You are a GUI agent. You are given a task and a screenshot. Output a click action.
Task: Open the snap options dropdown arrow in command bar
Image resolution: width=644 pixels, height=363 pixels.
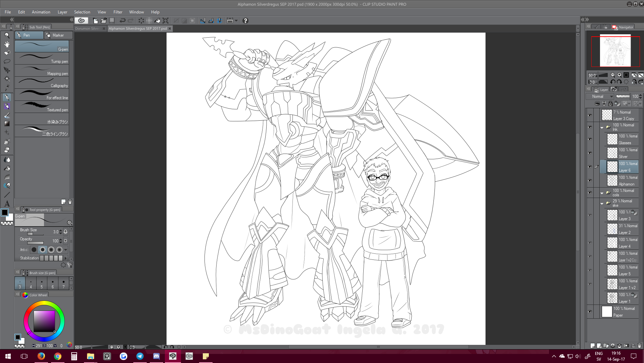[x=236, y=21]
